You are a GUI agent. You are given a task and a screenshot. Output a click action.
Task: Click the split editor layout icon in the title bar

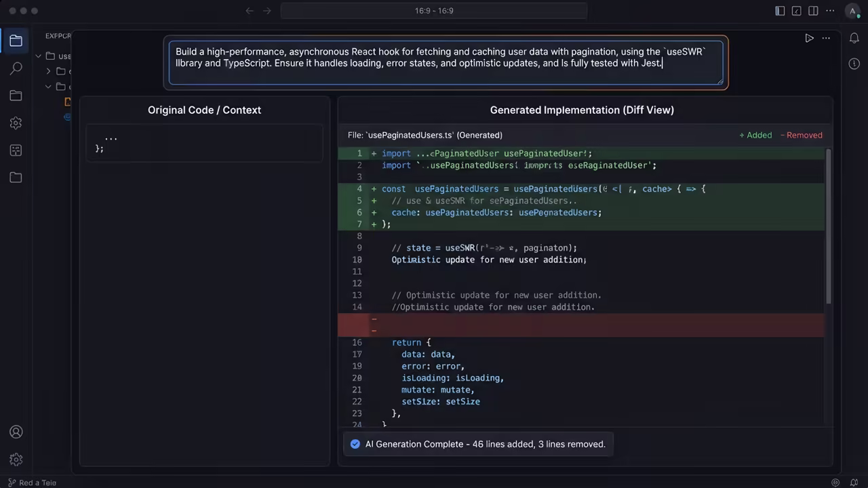coord(813,11)
